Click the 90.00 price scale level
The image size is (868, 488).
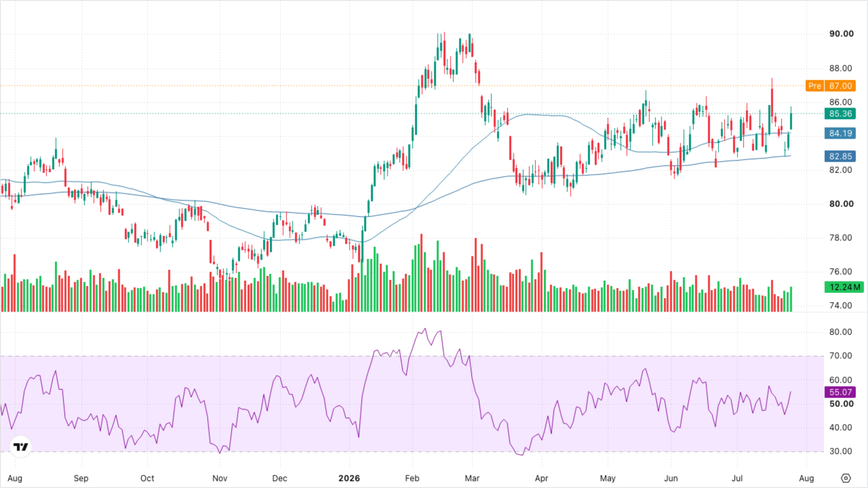point(841,34)
